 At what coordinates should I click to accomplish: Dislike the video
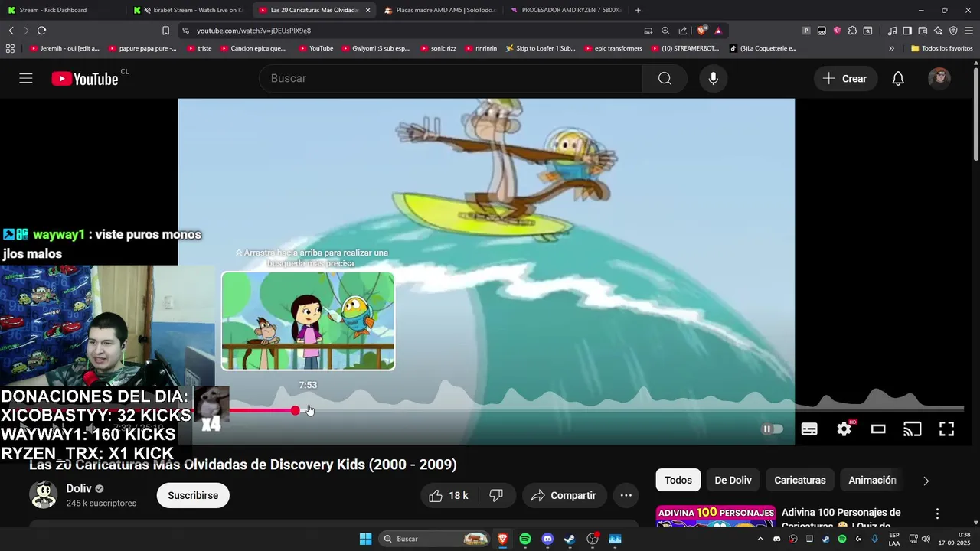pos(496,495)
